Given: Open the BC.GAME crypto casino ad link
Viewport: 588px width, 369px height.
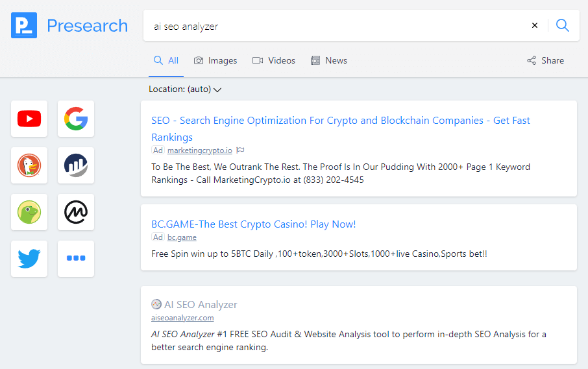Looking at the screenshot, I should click(x=254, y=224).
